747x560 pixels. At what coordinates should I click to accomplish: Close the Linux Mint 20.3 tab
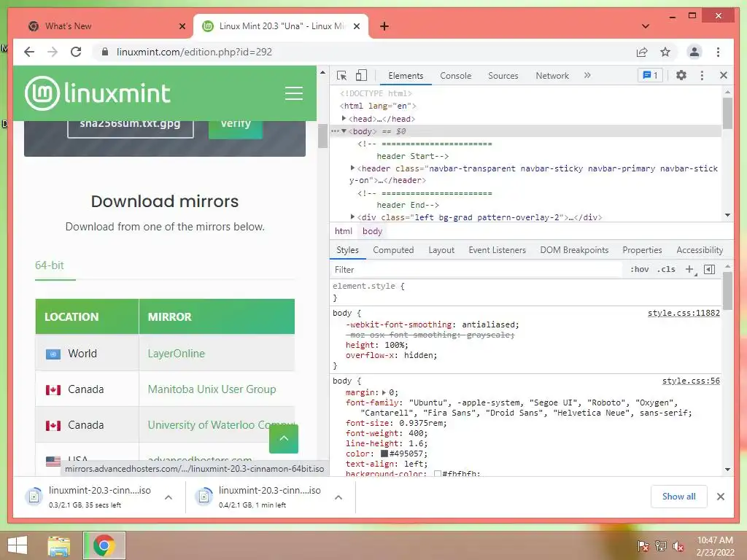(356, 26)
